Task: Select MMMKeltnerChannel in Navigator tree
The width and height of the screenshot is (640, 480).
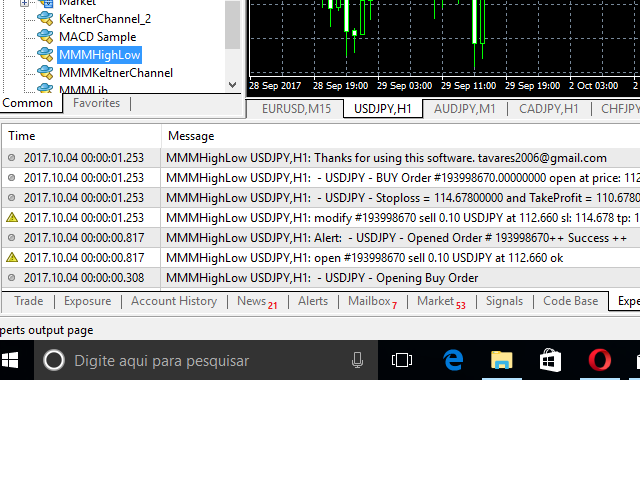Action: coord(116,73)
